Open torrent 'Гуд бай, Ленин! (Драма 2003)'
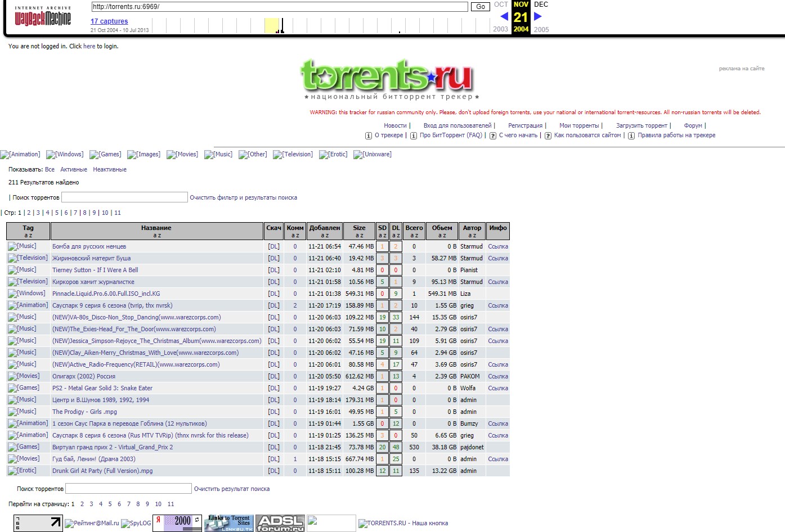This screenshot has height=532, width=785. (x=94, y=459)
